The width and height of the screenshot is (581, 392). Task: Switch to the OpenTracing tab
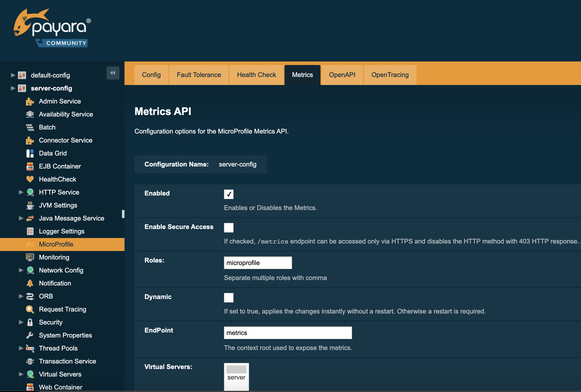click(x=390, y=75)
